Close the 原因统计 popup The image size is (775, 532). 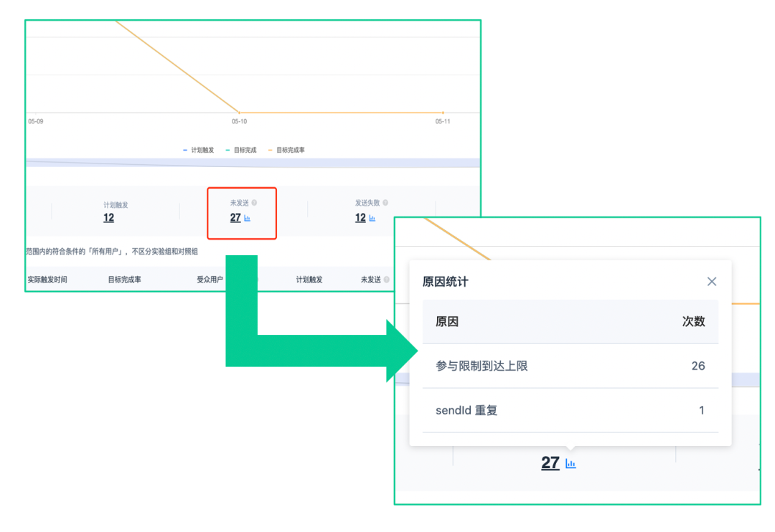[712, 282]
